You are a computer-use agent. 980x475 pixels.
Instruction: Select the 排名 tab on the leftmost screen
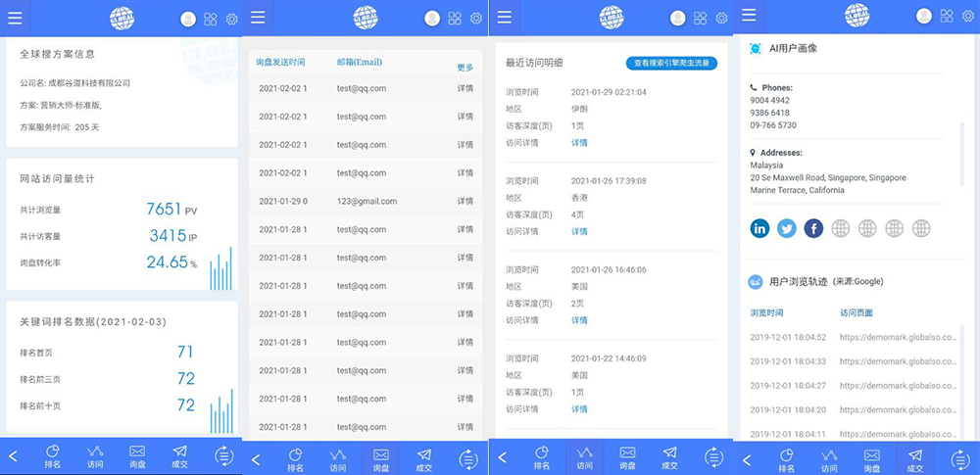click(53, 457)
